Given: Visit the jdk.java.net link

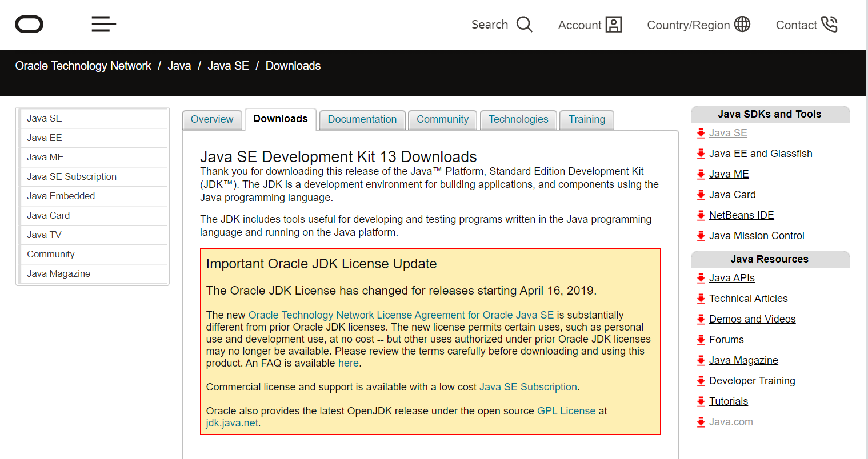Looking at the screenshot, I should coord(232,423).
